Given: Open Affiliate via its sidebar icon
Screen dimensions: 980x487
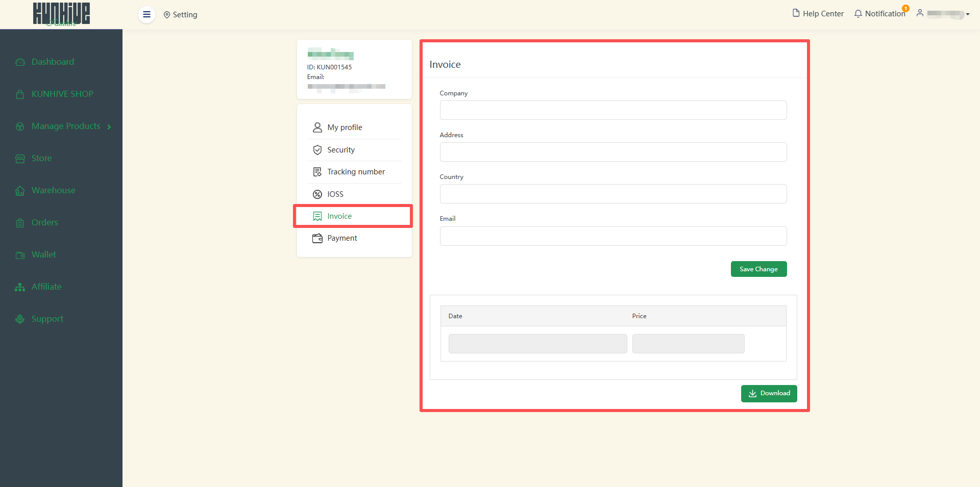Looking at the screenshot, I should (20, 287).
